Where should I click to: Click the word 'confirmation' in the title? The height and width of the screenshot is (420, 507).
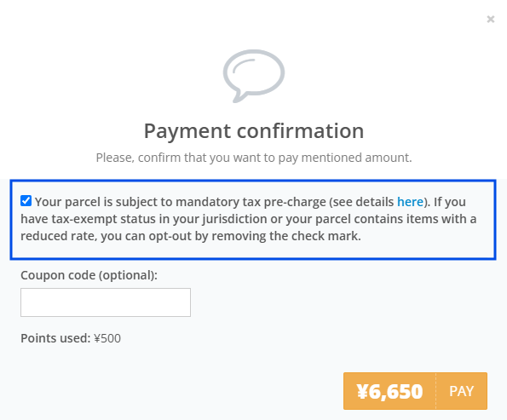click(301, 131)
